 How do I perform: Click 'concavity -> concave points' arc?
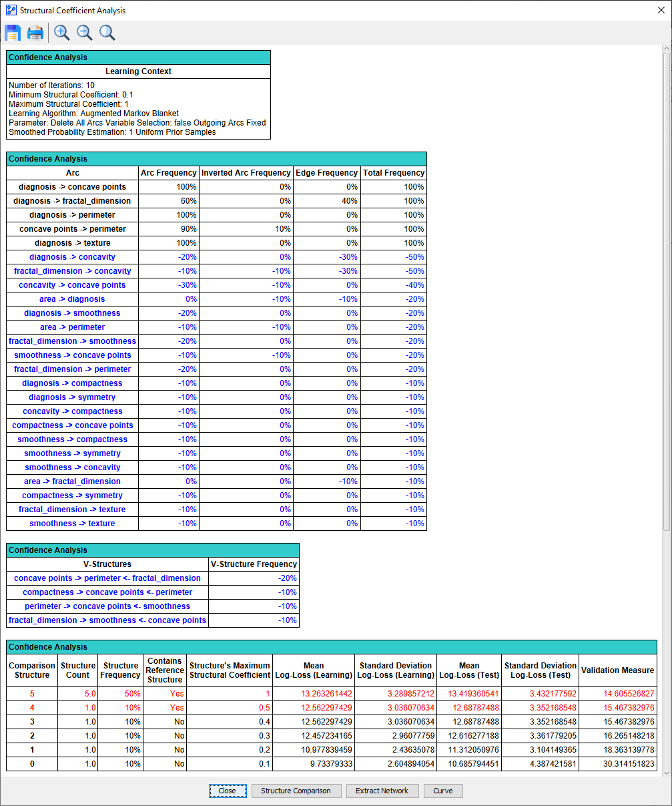pos(72,285)
